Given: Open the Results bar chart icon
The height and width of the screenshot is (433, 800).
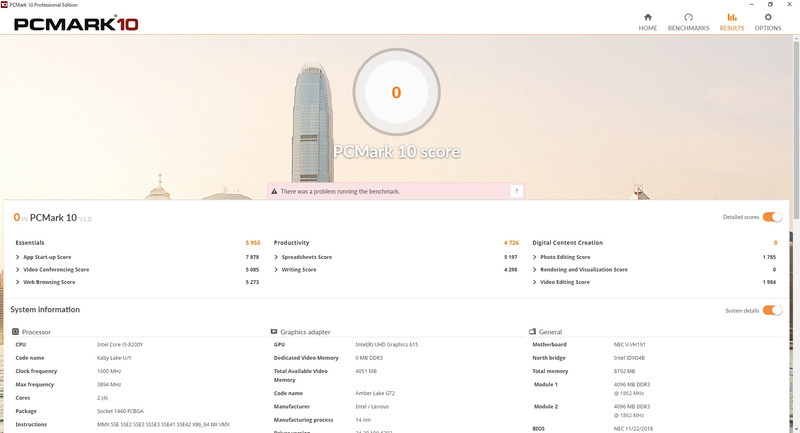Looking at the screenshot, I should tap(732, 17).
